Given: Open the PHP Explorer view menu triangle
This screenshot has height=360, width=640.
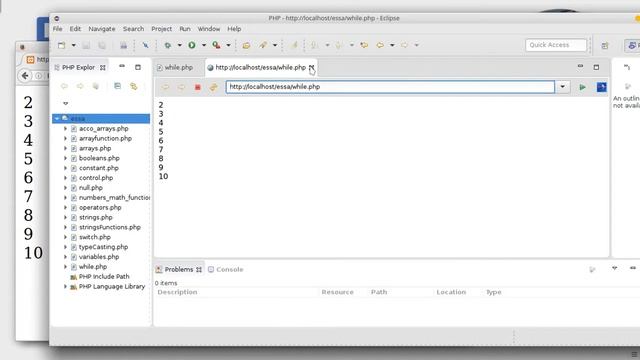Looking at the screenshot, I should 65,103.
